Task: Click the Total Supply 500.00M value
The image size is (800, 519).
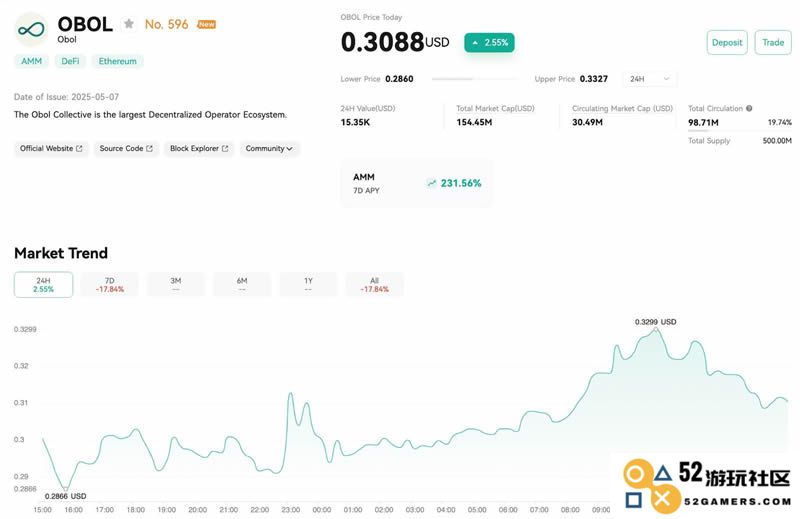Action: (777, 141)
